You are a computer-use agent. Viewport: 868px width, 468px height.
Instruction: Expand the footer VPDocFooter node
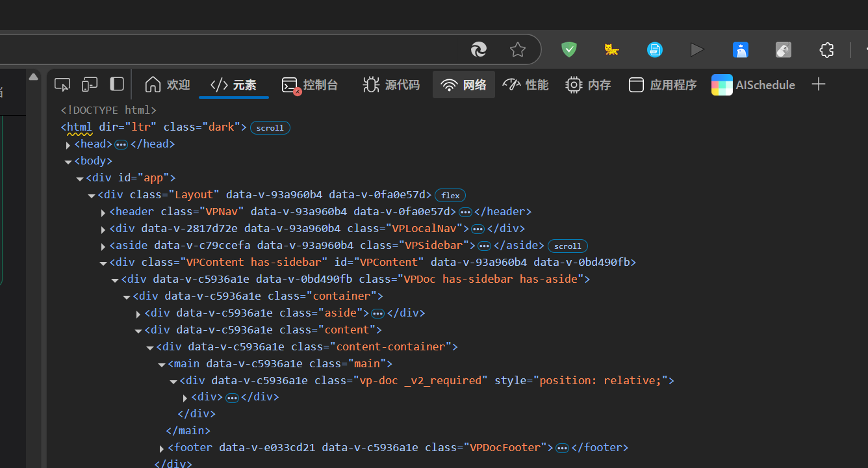tap(162, 448)
